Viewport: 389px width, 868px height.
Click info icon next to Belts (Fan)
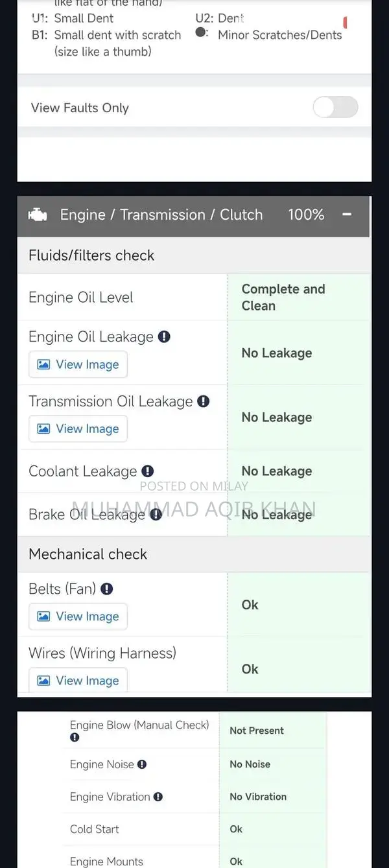pos(107,589)
